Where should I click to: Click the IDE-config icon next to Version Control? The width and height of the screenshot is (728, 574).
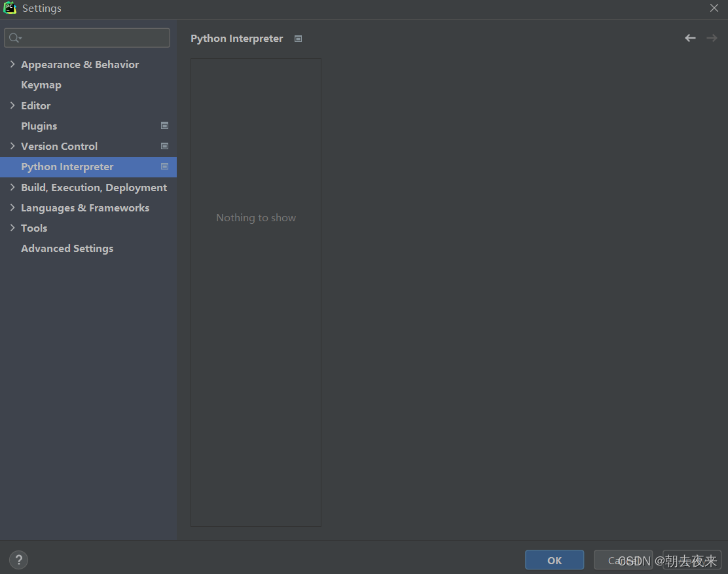[x=164, y=146]
